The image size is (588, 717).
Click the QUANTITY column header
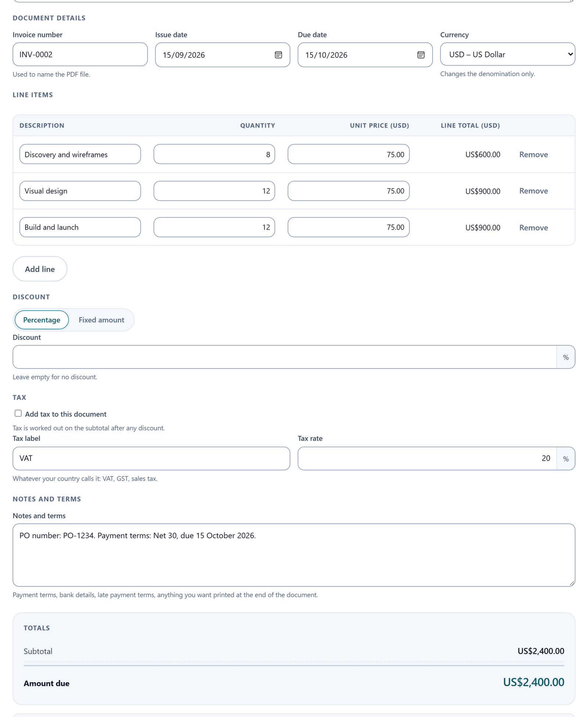click(258, 125)
